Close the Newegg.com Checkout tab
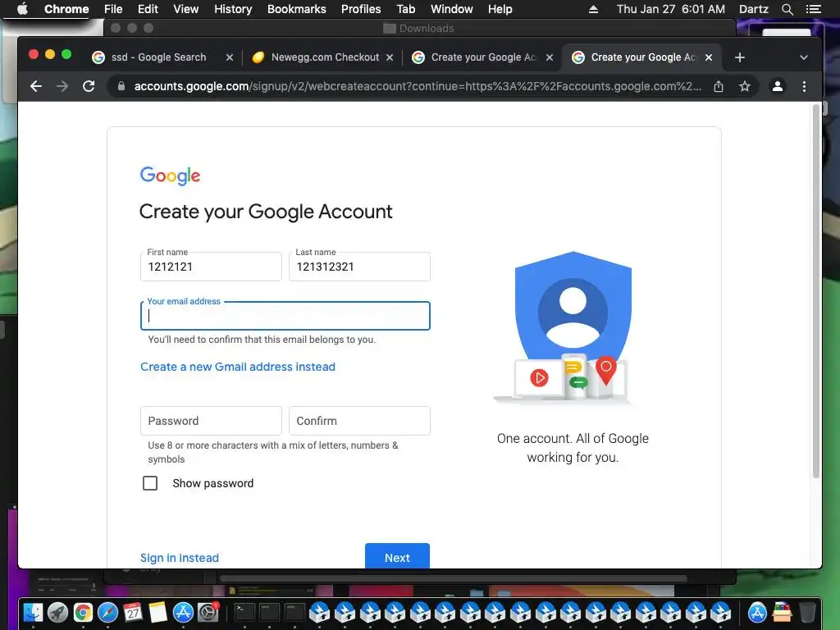Viewport: 840px width, 630px height. (390, 57)
